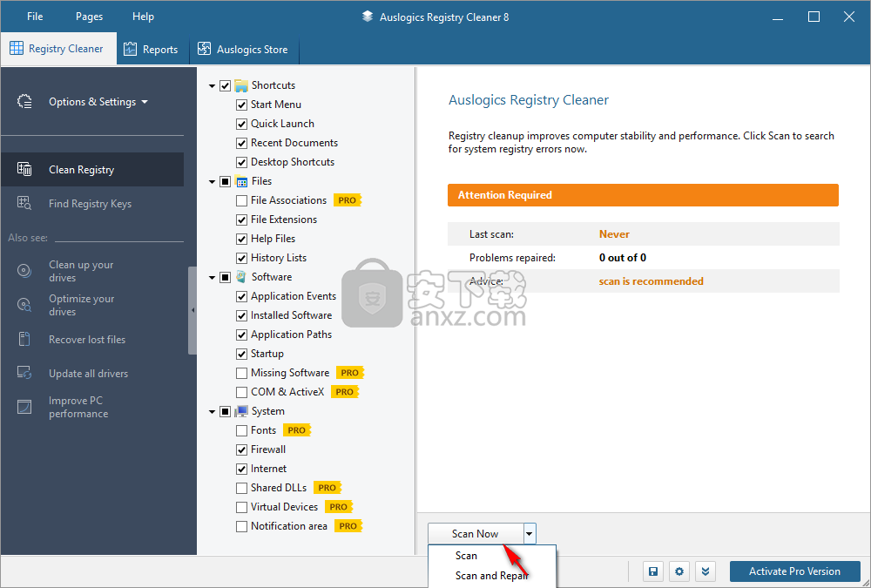Toggle the Shortcuts group checkbox
This screenshot has height=588, width=871.
(225, 85)
